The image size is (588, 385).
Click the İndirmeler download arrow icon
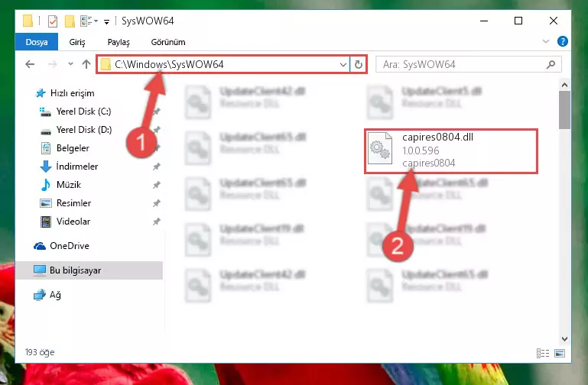(x=46, y=167)
